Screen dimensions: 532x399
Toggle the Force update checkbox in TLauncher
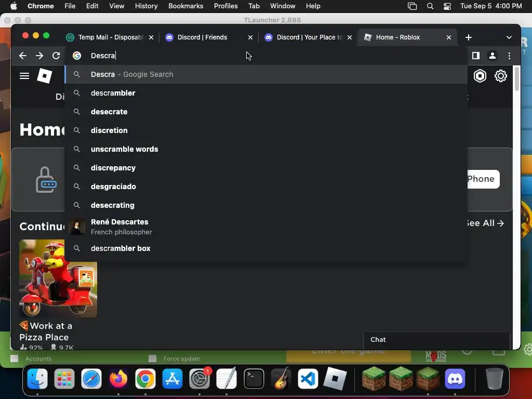tap(152, 358)
